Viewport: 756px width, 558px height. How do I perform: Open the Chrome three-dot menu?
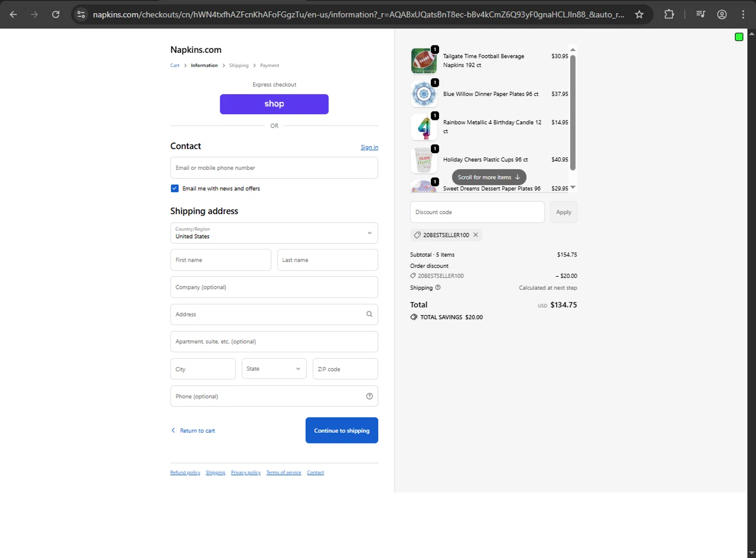point(743,15)
